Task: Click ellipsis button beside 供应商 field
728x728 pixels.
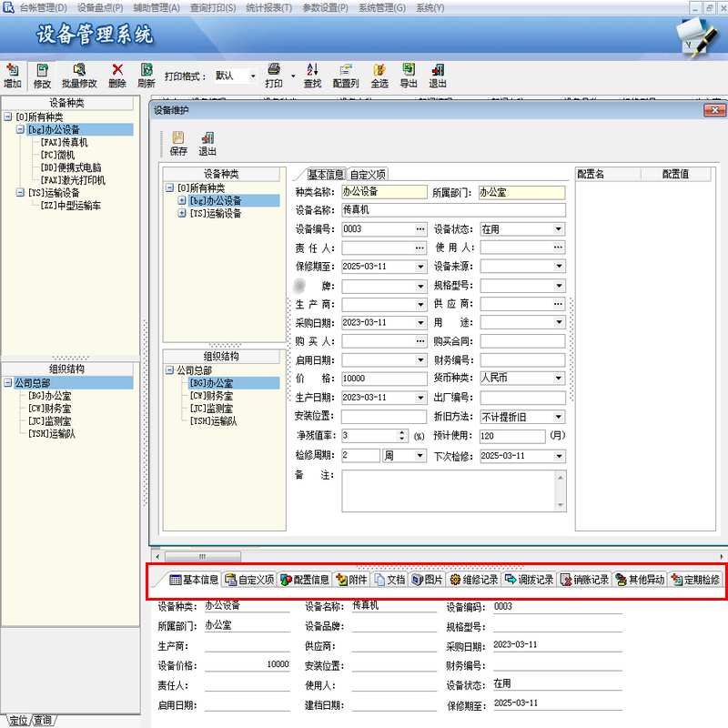Action: 558,304
